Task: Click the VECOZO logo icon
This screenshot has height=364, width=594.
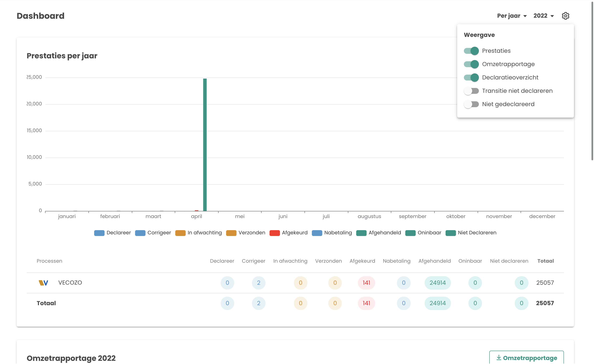Action: coord(43,282)
